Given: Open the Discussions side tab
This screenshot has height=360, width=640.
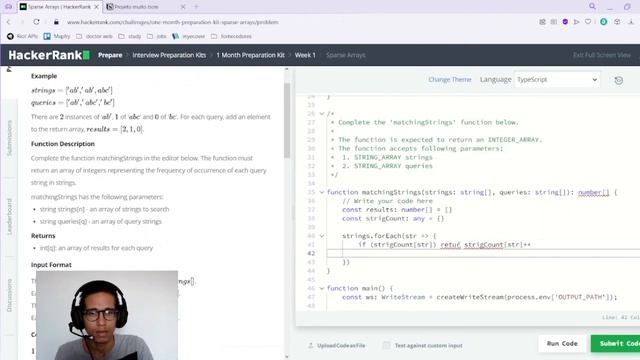Looking at the screenshot, I should (x=9, y=295).
